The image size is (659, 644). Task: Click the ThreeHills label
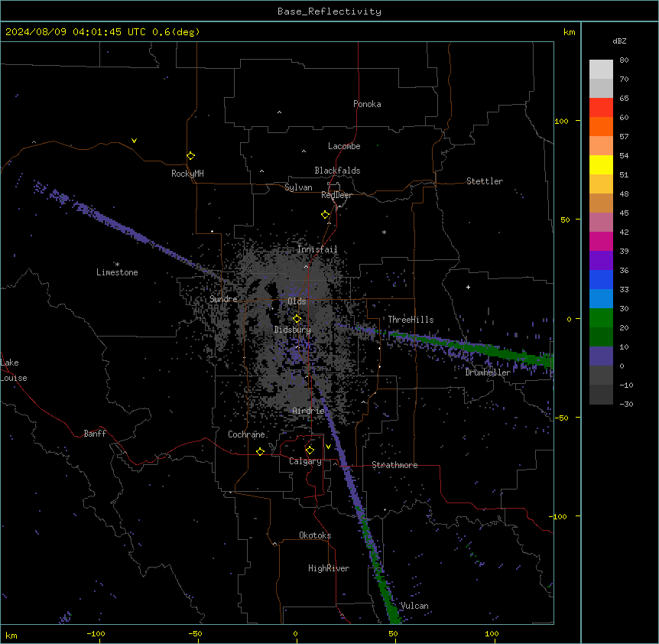411,320
